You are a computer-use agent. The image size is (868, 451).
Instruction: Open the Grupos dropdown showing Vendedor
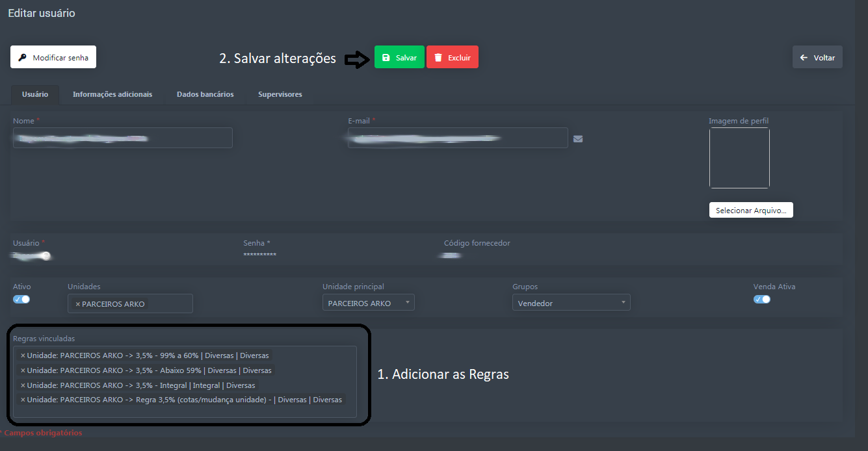pyautogui.click(x=571, y=303)
